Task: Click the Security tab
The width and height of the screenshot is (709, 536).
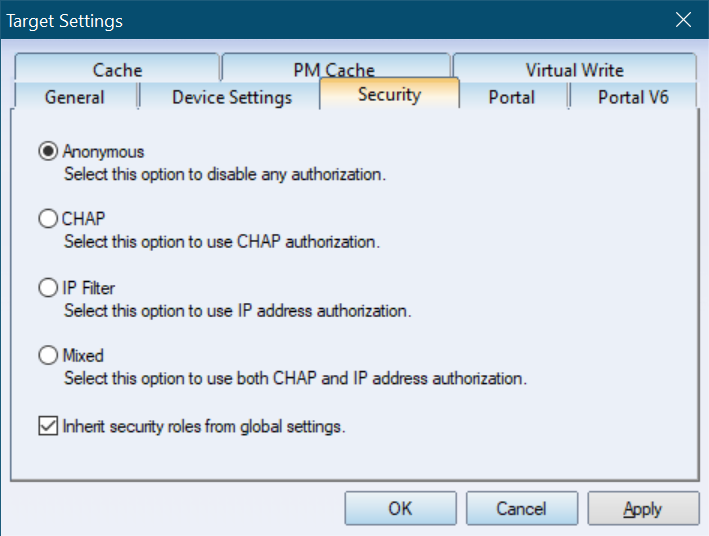Action: (x=389, y=94)
